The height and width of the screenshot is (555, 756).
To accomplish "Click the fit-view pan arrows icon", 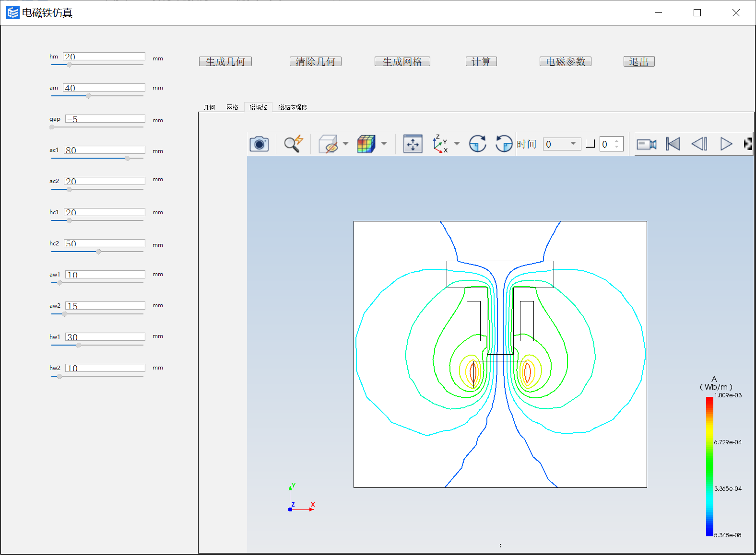I will pyautogui.click(x=413, y=144).
